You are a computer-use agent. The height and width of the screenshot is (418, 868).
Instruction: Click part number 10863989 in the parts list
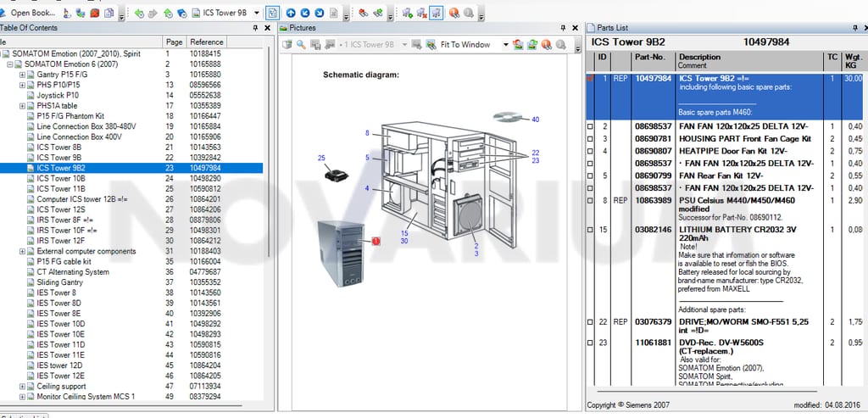click(x=654, y=200)
